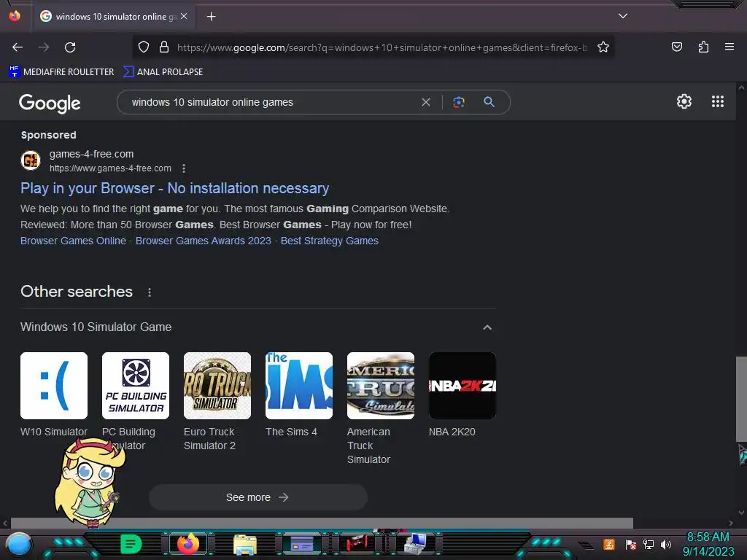Open Other searches options menu
This screenshot has height=560, width=747.
150,292
